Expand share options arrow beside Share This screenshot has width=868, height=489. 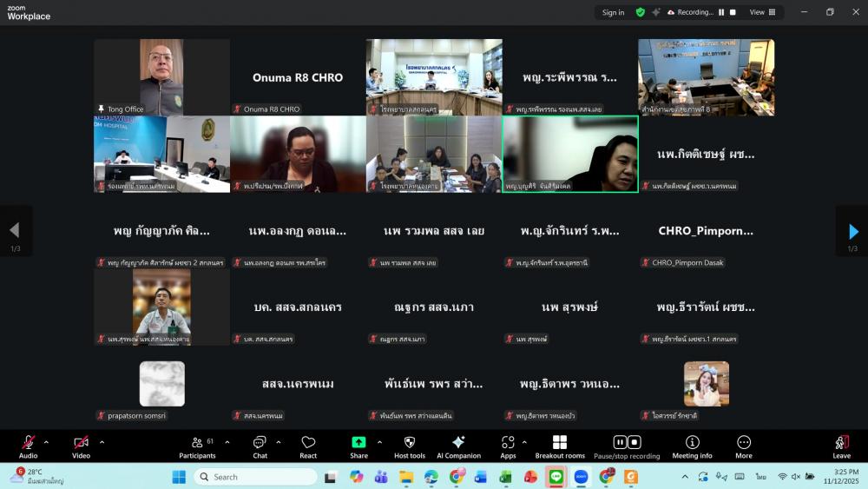click(379, 442)
